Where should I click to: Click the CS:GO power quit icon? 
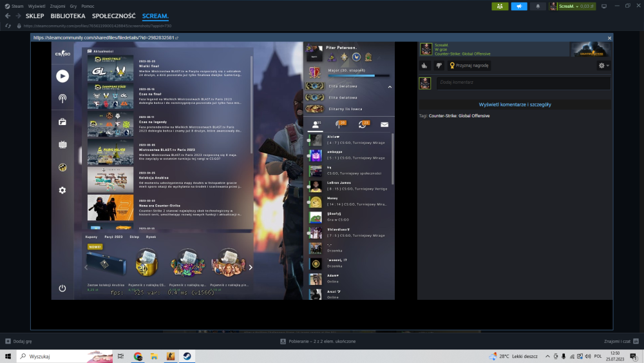click(x=62, y=288)
